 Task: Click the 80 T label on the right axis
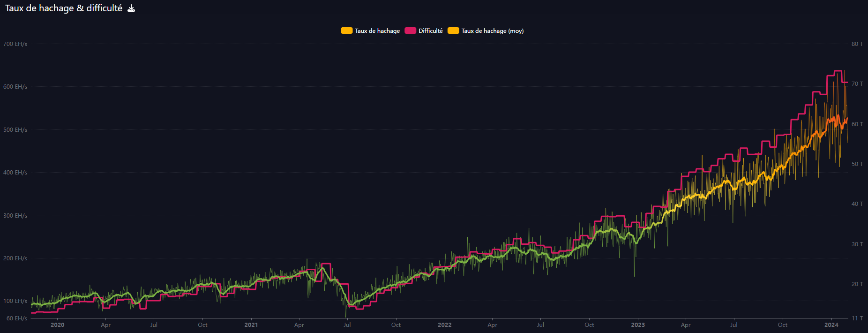coord(857,44)
